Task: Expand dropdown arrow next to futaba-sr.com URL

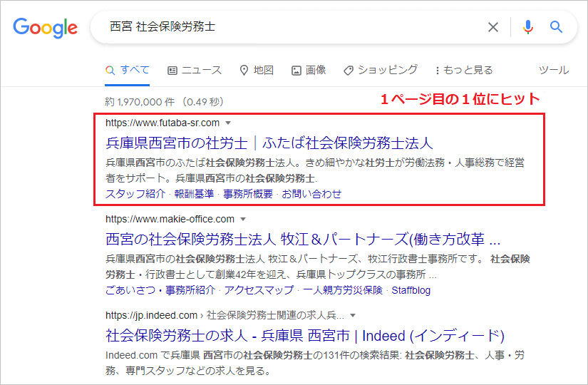Action: 228,123
